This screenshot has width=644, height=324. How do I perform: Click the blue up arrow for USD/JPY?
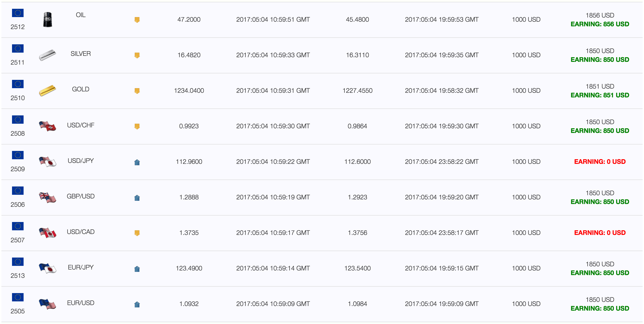(137, 162)
